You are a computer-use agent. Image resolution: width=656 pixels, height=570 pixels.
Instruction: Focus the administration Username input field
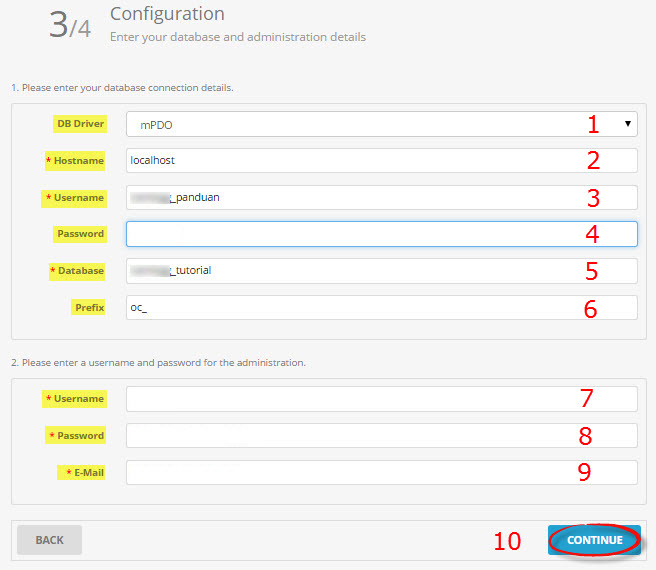click(380, 399)
